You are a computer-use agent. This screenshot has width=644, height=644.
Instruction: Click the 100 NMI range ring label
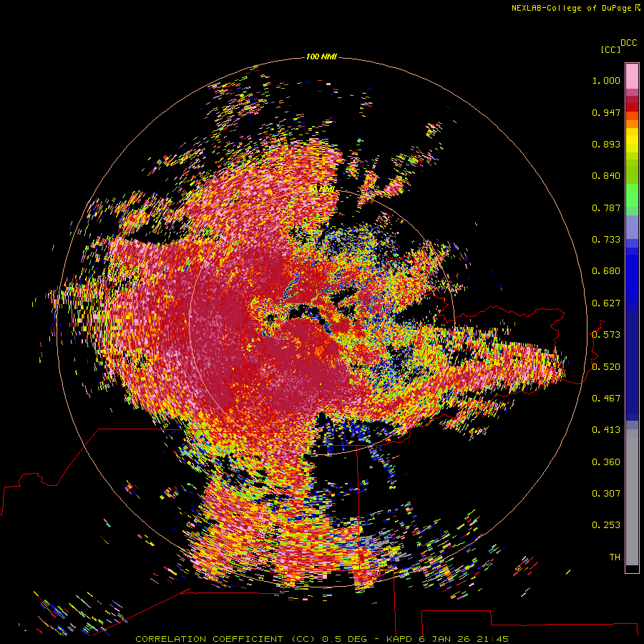coord(321,57)
